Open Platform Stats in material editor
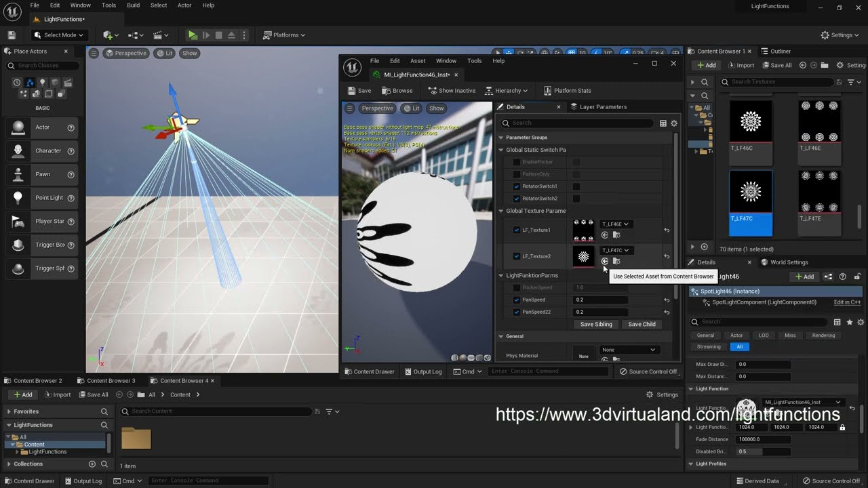This screenshot has width=868, height=488. [568, 91]
